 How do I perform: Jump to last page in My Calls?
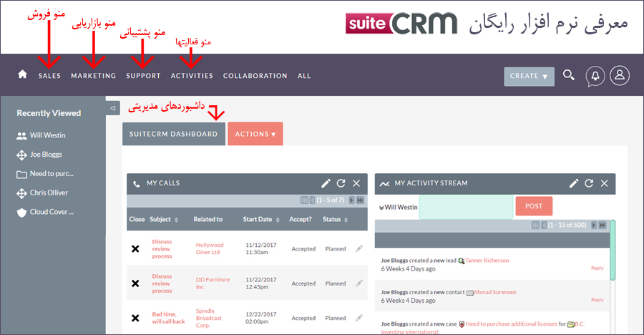[x=360, y=200]
